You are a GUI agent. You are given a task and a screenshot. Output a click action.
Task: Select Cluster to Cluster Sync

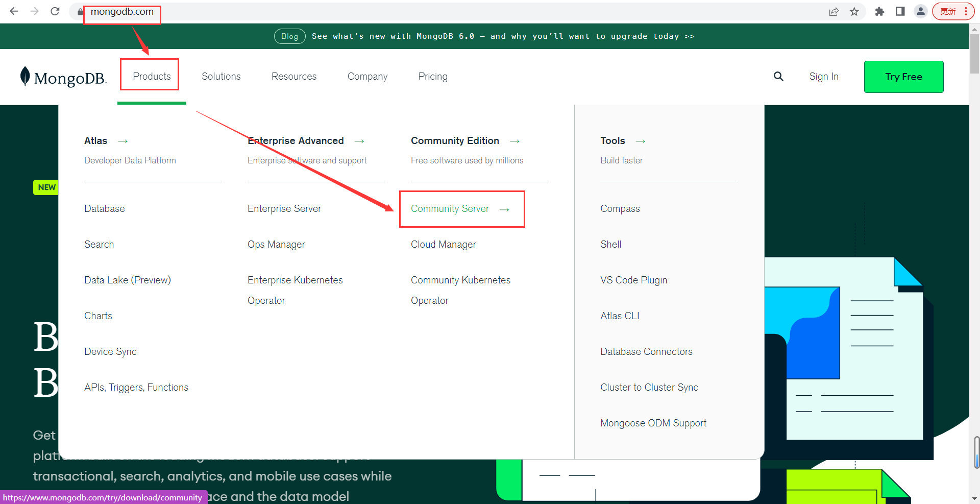click(649, 387)
